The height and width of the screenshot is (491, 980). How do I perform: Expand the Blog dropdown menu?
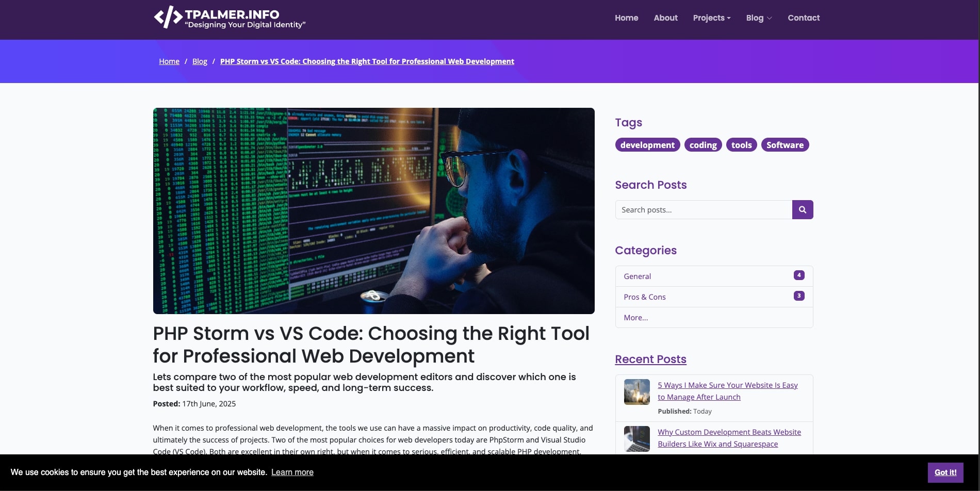758,18
